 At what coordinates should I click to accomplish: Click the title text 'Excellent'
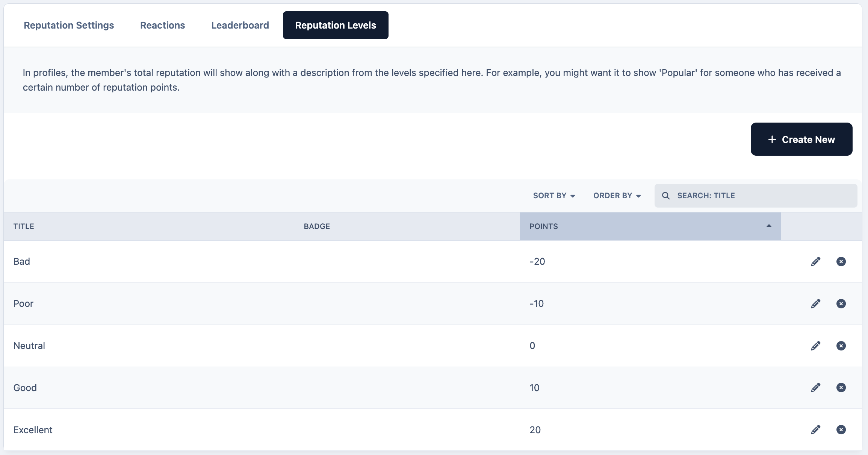(x=33, y=430)
